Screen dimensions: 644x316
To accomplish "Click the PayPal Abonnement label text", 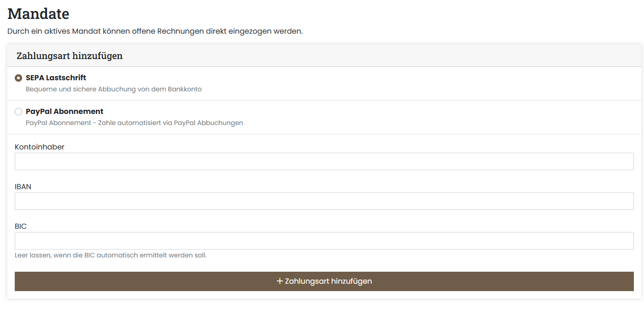I will click(64, 111).
